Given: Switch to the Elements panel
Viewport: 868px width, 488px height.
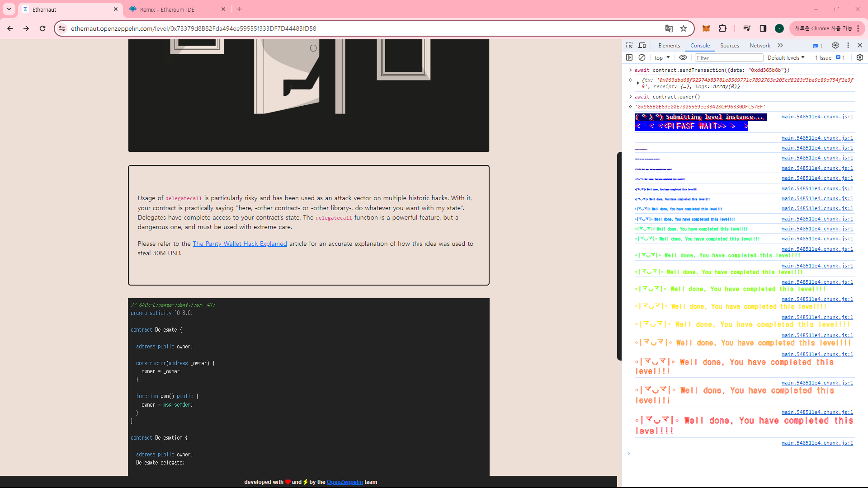Looking at the screenshot, I should [669, 46].
